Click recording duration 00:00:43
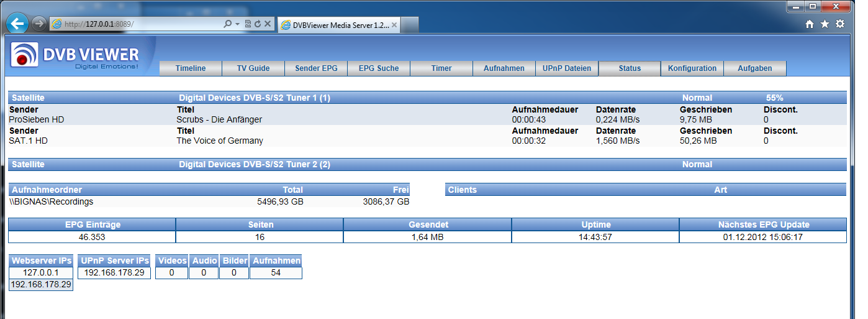The width and height of the screenshot is (868, 319). [x=529, y=119]
